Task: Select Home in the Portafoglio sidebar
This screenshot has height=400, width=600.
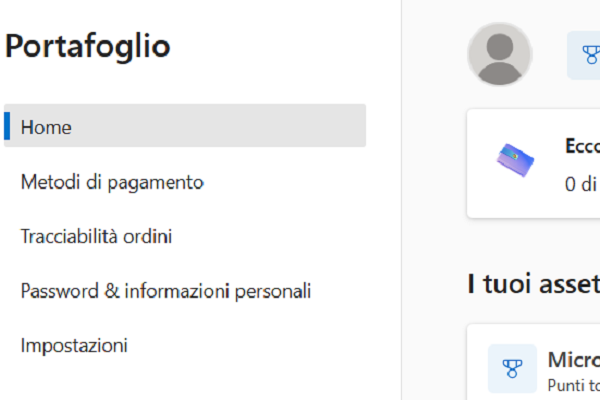Action: [46, 127]
